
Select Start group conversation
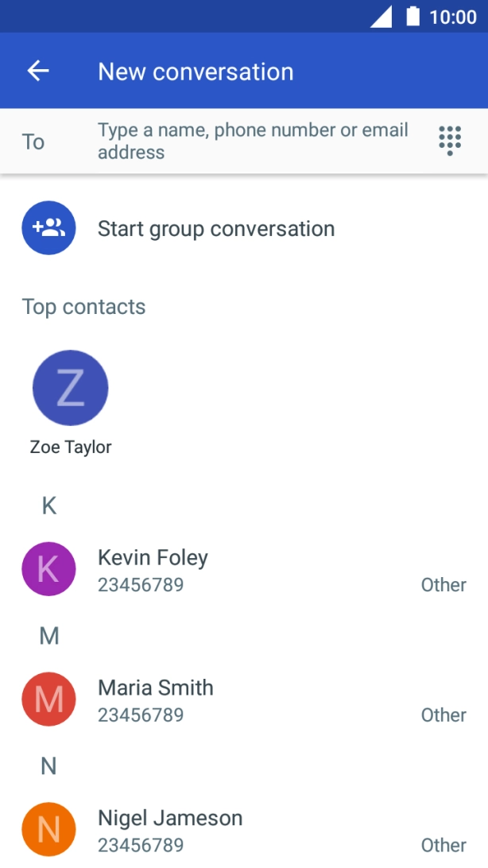tap(216, 229)
